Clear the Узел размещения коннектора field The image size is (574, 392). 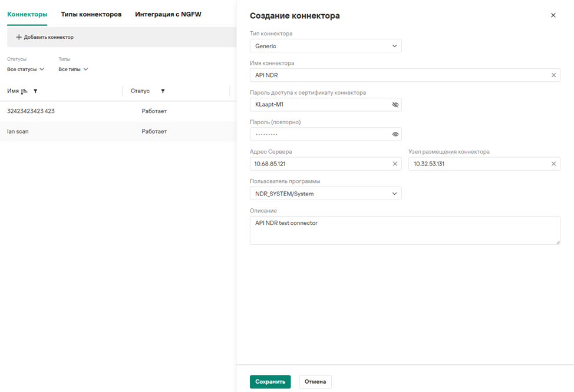(553, 164)
